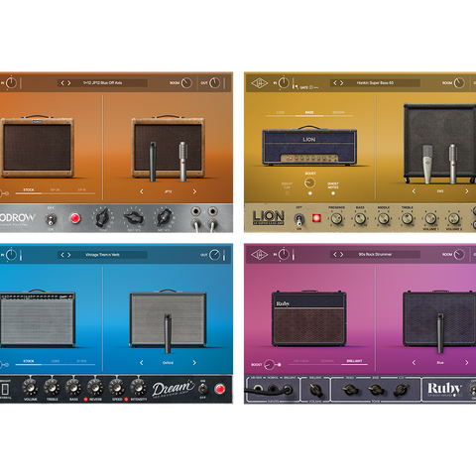
Task: Click the Woodrow Inst Vol knob
Action: pyautogui.click(x=134, y=217)
